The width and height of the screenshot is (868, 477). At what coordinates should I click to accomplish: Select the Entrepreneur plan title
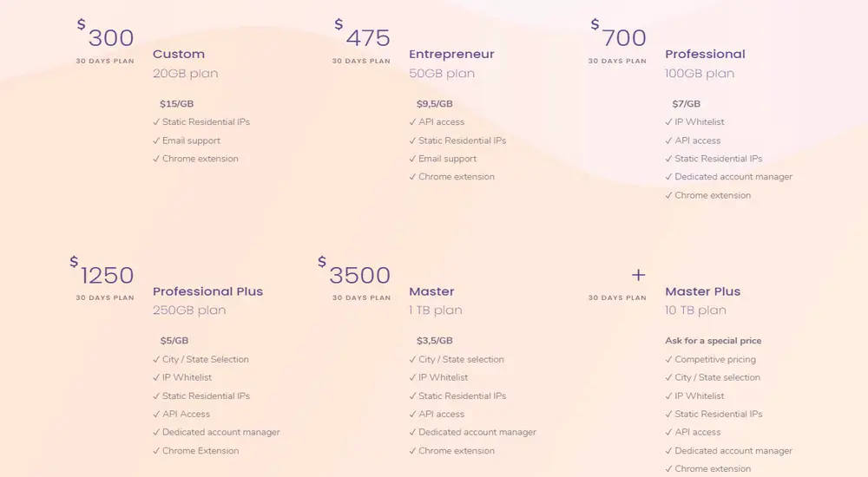point(451,54)
